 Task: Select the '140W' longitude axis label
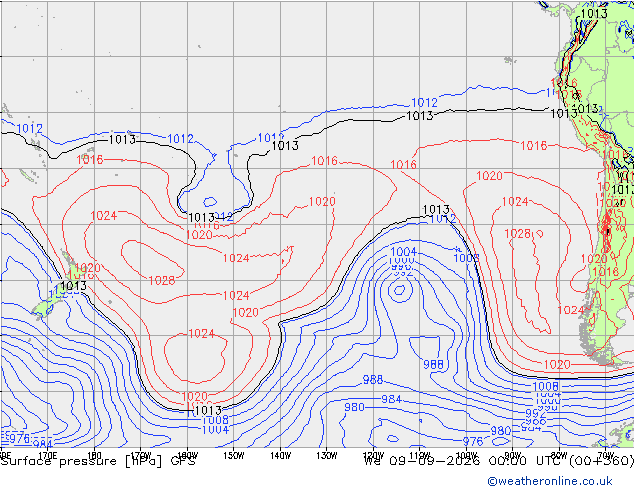280,456
